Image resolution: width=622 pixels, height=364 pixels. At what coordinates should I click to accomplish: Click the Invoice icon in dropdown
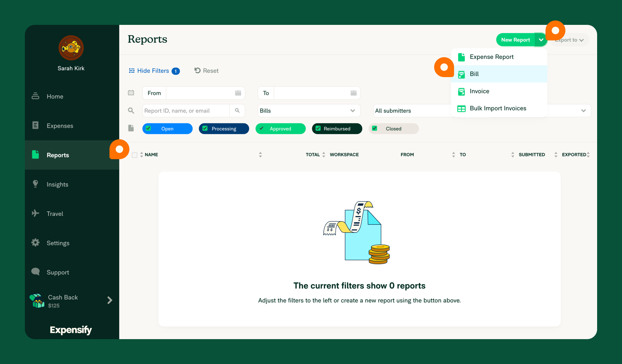(x=462, y=91)
